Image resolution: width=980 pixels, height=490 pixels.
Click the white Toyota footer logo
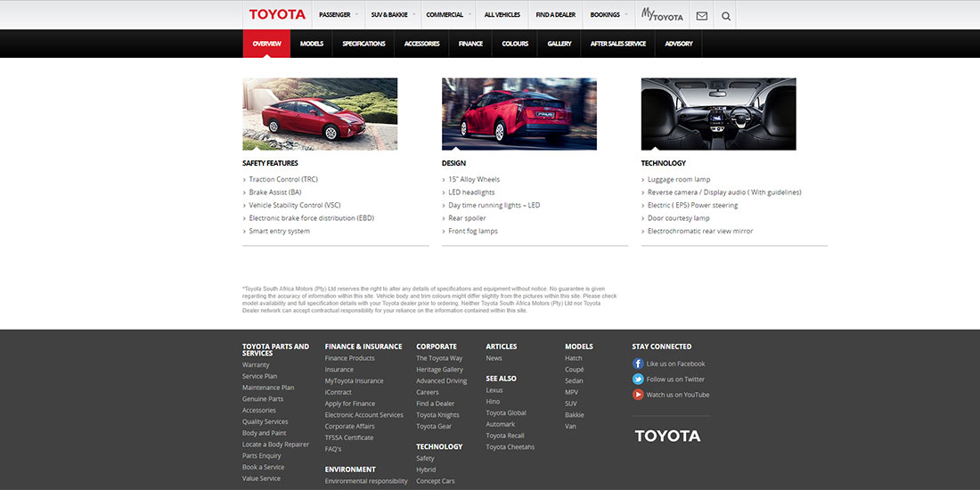[667, 436]
